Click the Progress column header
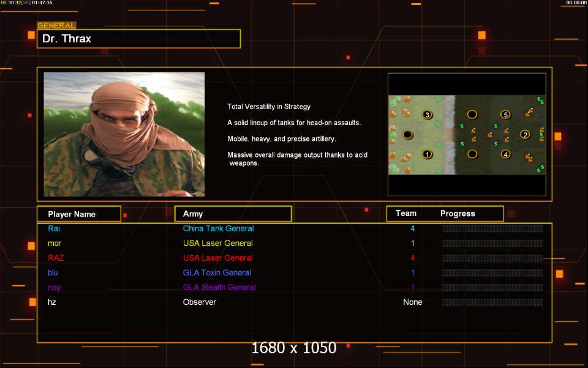The width and height of the screenshot is (588, 368). pyautogui.click(x=458, y=213)
